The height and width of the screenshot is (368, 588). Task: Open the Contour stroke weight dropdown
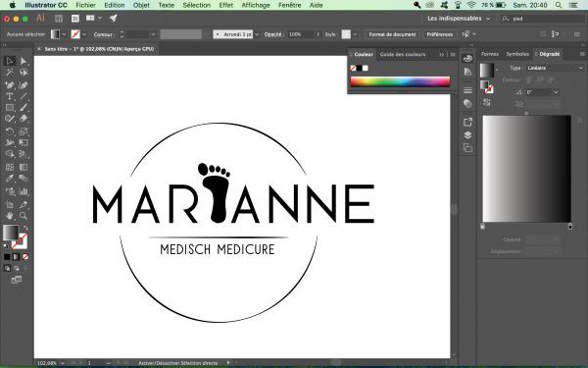pyautogui.click(x=153, y=34)
